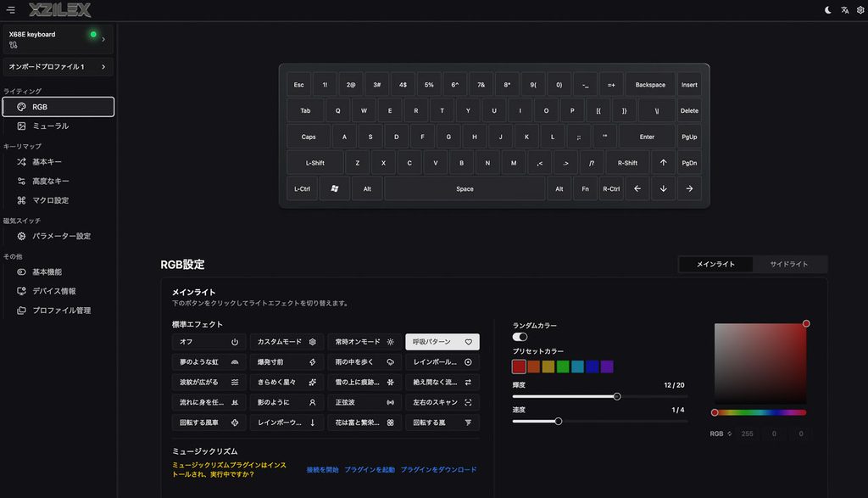Pick the cyan preset color swatch

click(577, 367)
